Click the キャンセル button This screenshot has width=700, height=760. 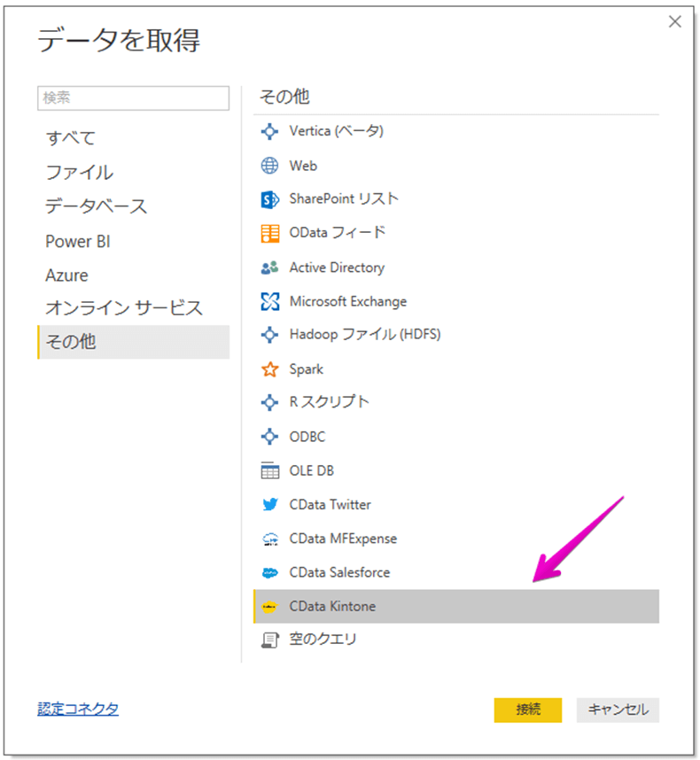point(618,710)
